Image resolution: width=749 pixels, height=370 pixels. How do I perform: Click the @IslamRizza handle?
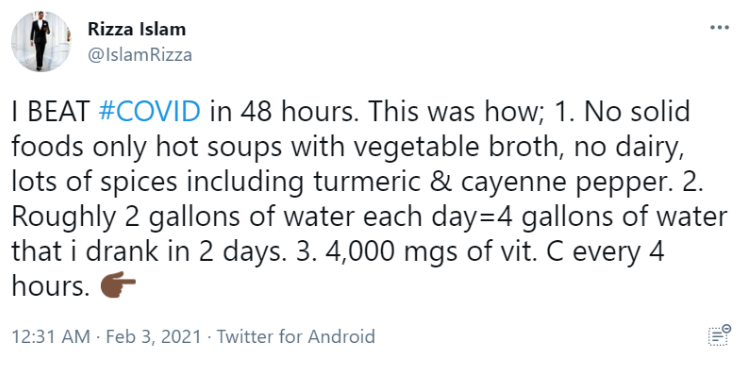pos(139,55)
